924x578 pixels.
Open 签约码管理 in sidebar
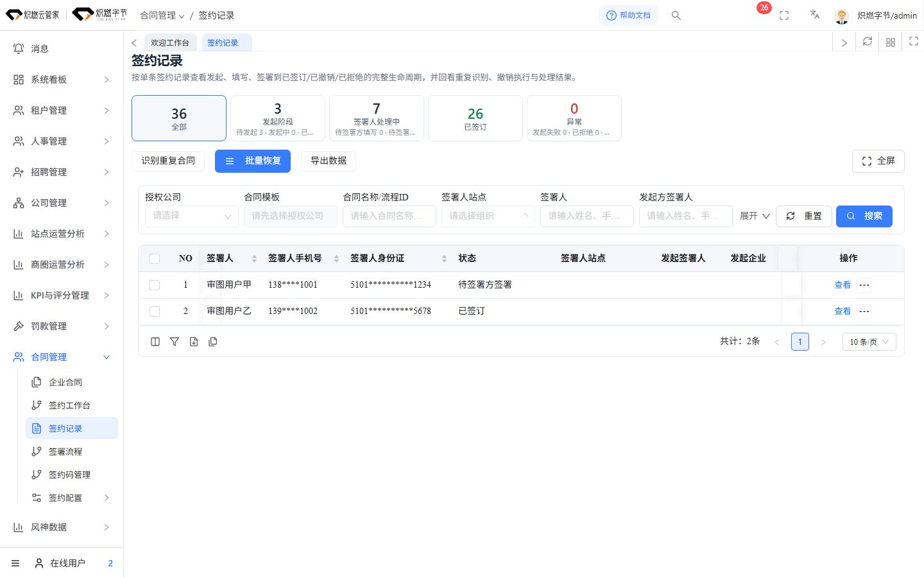click(72, 475)
